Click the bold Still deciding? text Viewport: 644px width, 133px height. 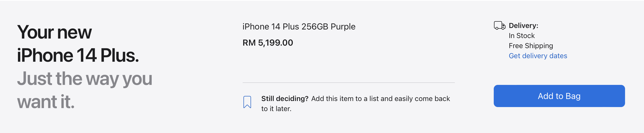tap(285, 98)
